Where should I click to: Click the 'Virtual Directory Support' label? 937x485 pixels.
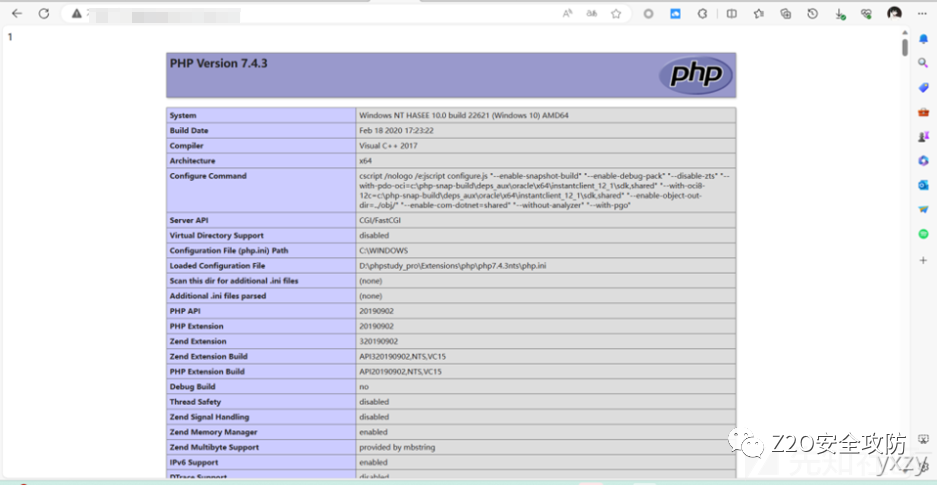click(x=216, y=235)
